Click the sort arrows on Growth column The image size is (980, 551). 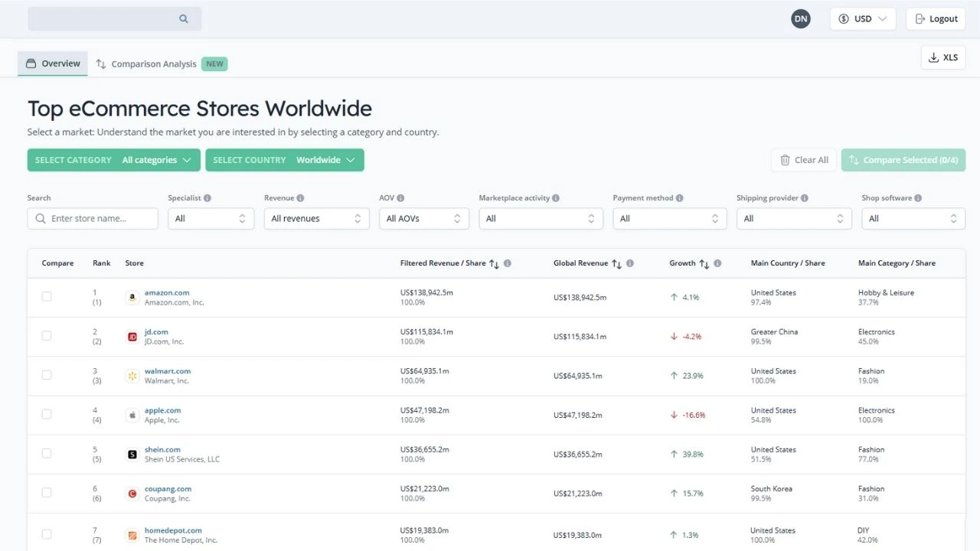[705, 262]
